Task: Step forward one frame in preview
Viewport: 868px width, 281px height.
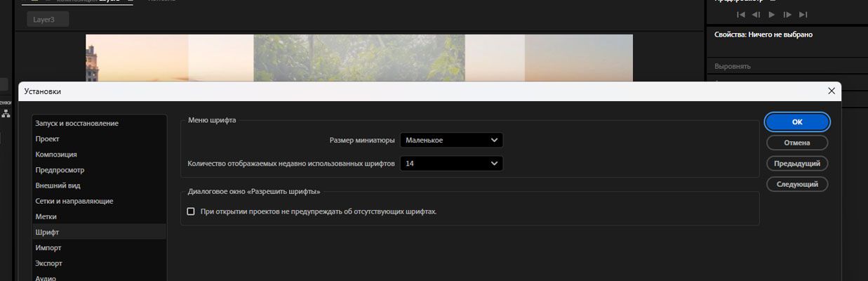Action: pyautogui.click(x=787, y=14)
